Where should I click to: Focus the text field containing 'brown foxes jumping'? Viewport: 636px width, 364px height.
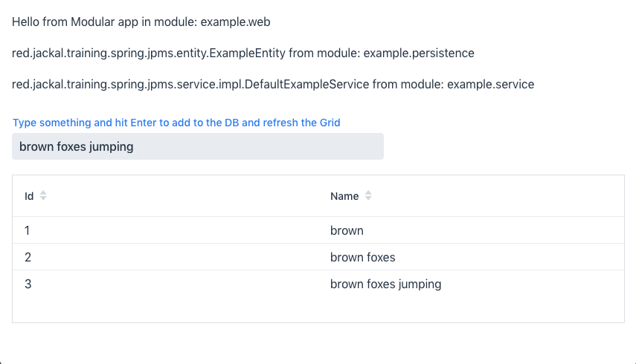[198, 146]
